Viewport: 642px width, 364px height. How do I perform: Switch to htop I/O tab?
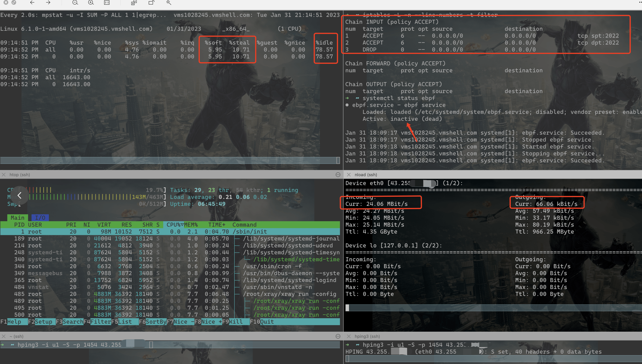40,217
